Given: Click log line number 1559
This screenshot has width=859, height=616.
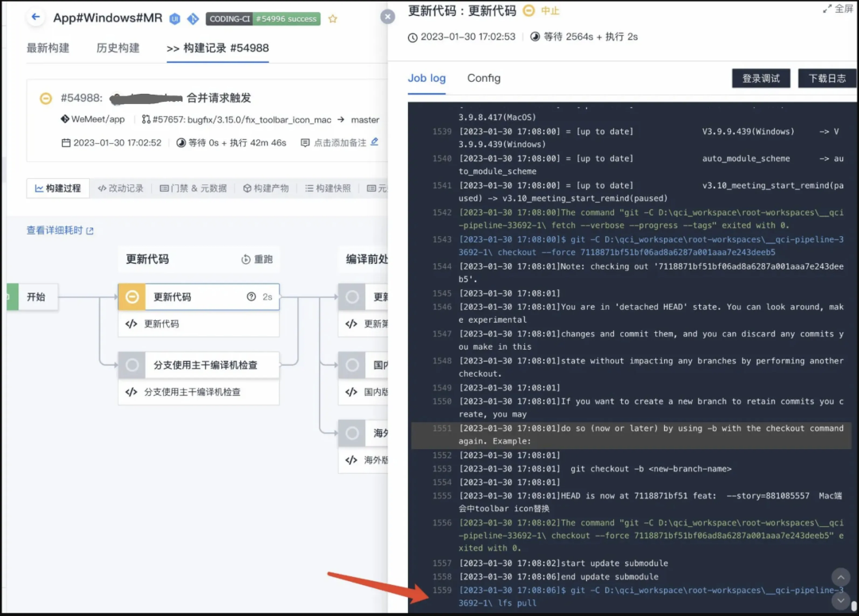Looking at the screenshot, I should point(442,590).
